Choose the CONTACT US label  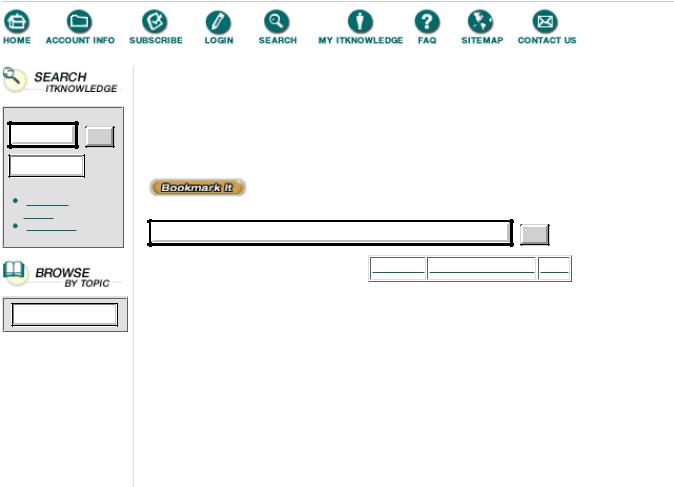547,40
